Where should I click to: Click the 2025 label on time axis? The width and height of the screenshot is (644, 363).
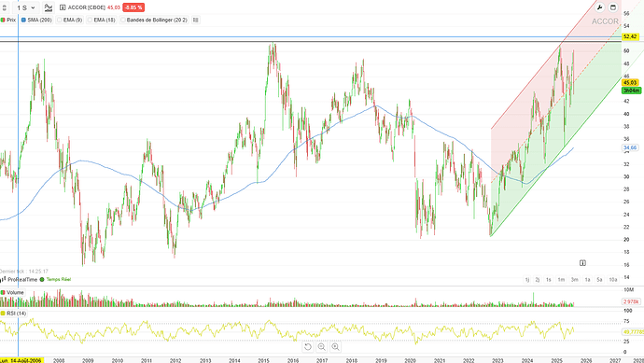(556, 360)
